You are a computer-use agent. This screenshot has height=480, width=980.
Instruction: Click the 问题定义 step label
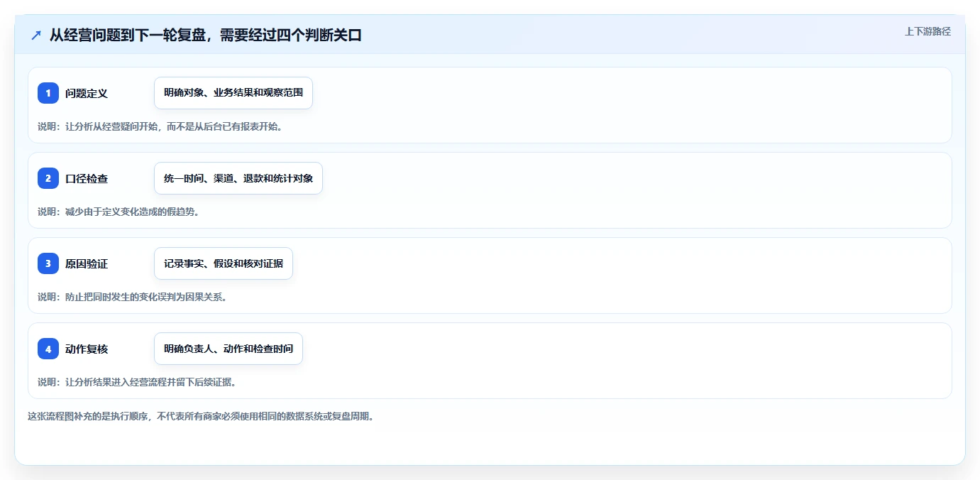tap(87, 93)
